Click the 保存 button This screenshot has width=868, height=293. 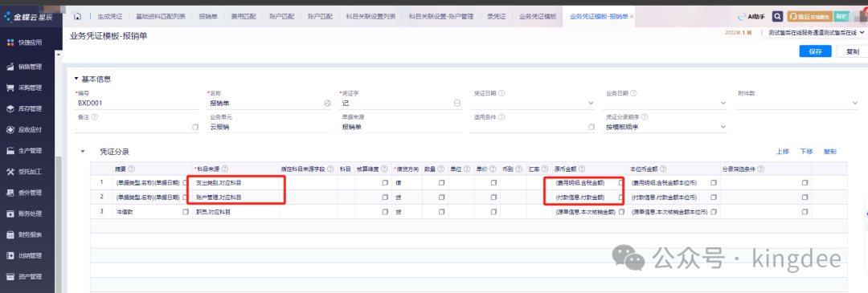(x=815, y=51)
